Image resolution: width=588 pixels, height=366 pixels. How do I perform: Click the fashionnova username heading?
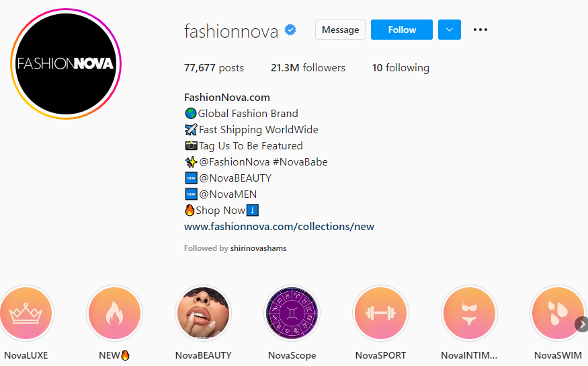pos(231,31)
